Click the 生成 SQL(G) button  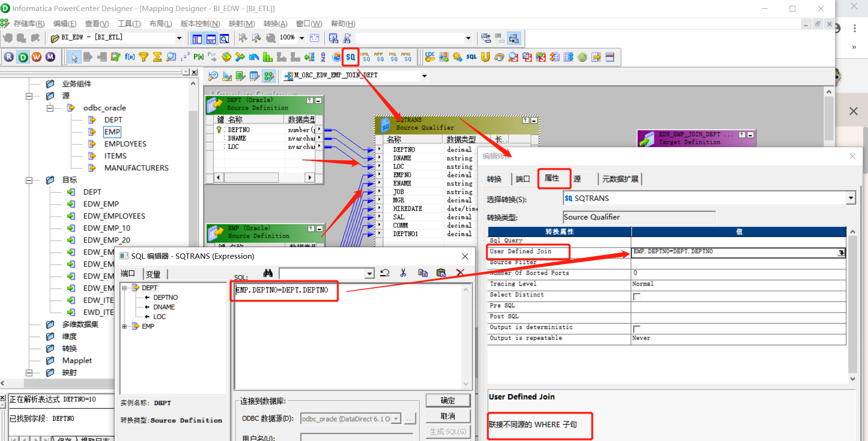448,431
